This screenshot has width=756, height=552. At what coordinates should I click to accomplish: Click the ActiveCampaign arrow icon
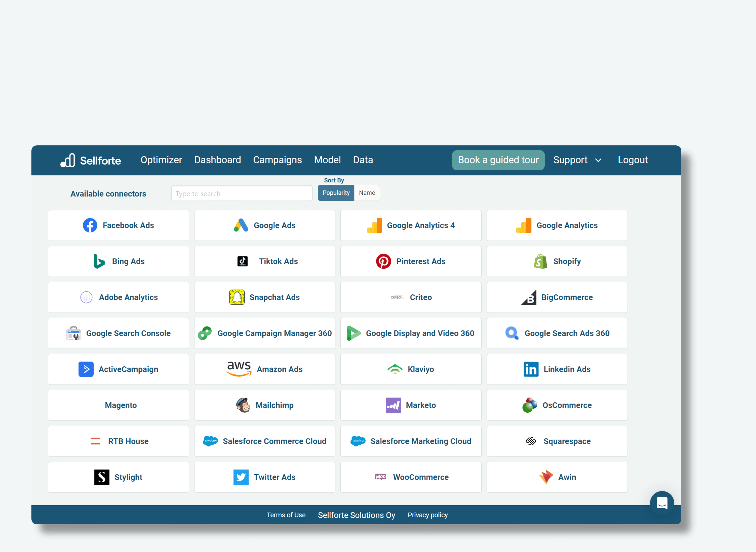[x=86, y=369]
